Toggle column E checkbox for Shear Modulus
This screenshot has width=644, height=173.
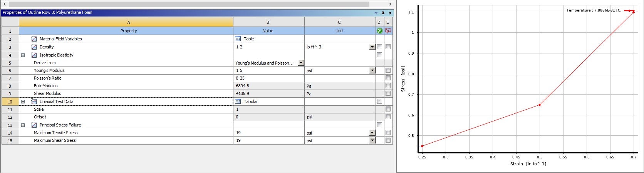388,93
